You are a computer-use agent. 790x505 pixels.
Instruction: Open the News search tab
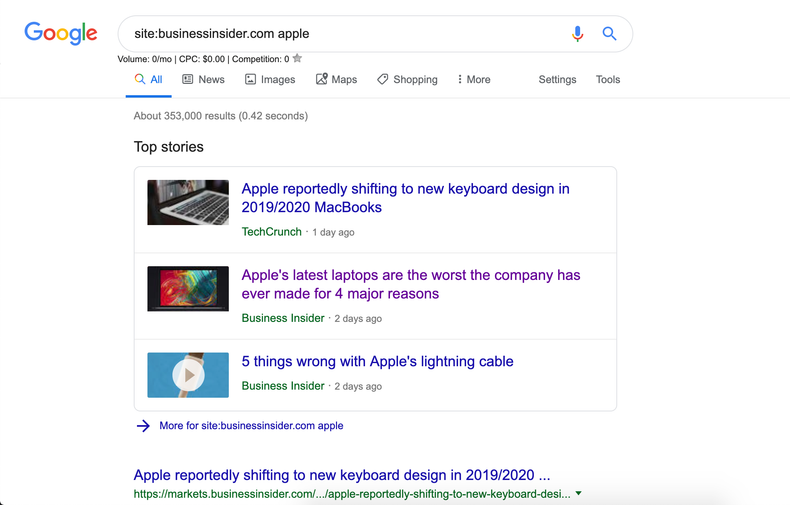click(203, 80)
